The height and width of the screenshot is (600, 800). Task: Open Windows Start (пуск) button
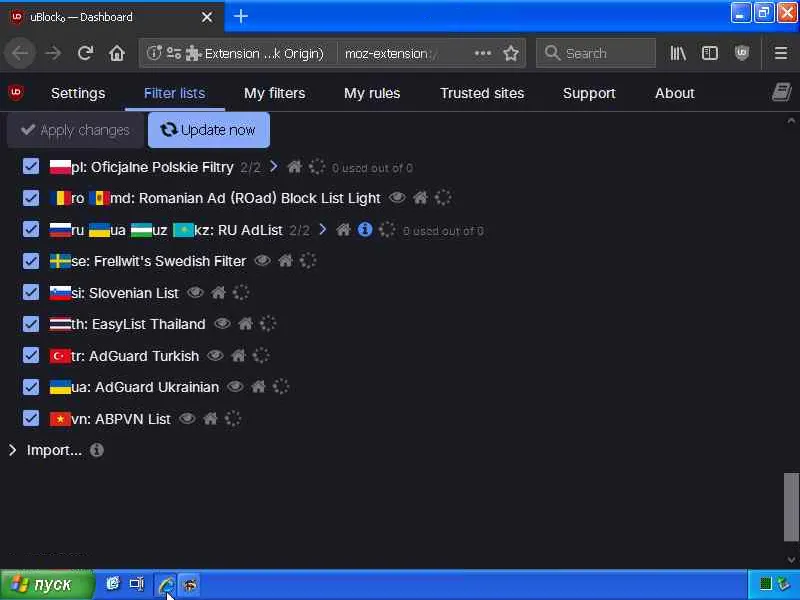(47, 584)
